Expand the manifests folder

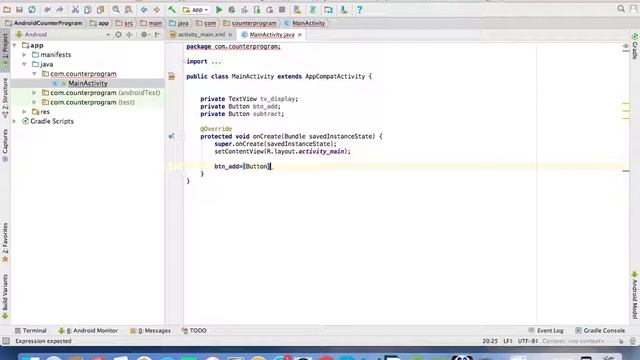(x=24, y=55)
